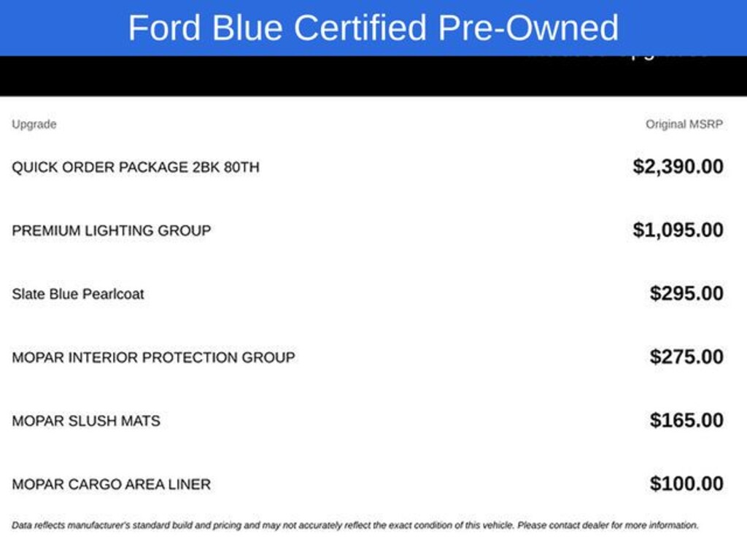Image resolution: width=747 pixels, height=560 pixels.
Task: Click the $165.00 slush mats price
Action: (686, 420)
